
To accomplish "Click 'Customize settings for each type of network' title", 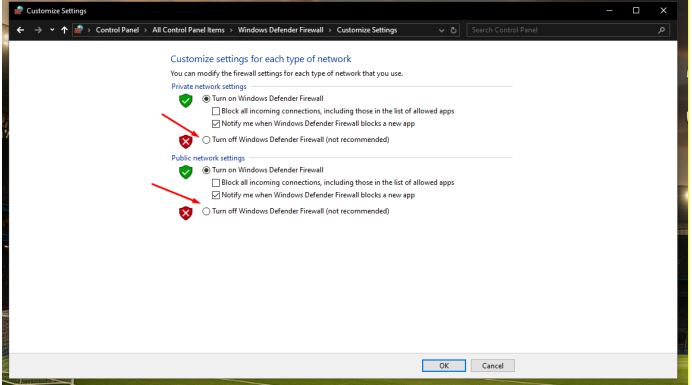I will (261, 59).
